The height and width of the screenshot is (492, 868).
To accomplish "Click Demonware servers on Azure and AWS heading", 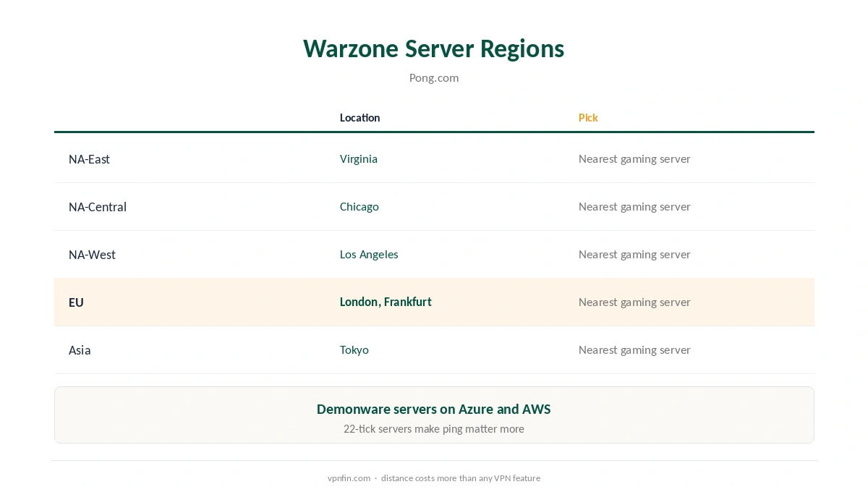I will (x=434, y=409).
